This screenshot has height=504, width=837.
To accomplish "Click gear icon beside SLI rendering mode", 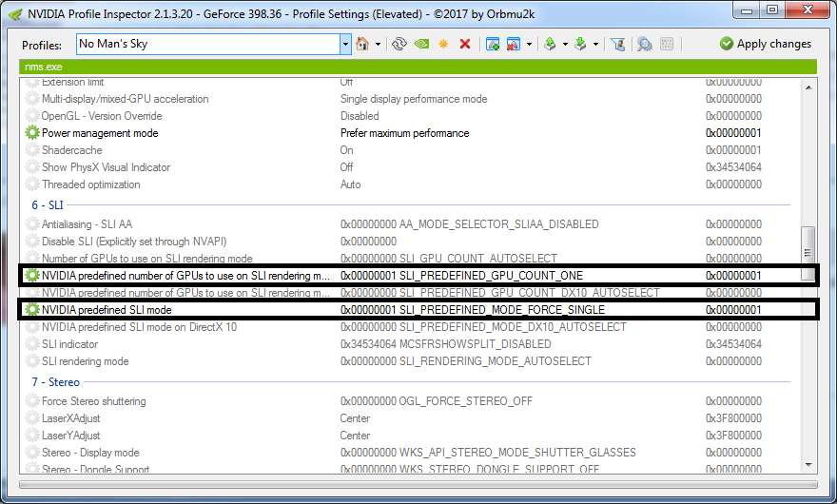I will pyautogui.click(x=32, y=361).
